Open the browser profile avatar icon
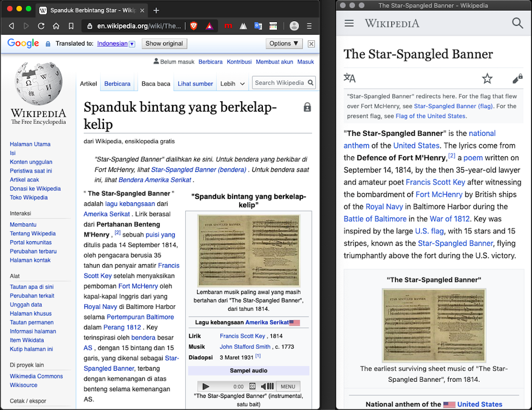Image resolution: width=532 pixels, height=410 pixels. (x=294, y=26)
